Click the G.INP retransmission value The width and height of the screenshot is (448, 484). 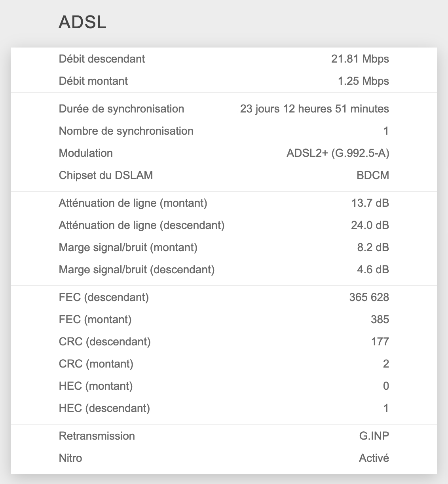point(374,436)
